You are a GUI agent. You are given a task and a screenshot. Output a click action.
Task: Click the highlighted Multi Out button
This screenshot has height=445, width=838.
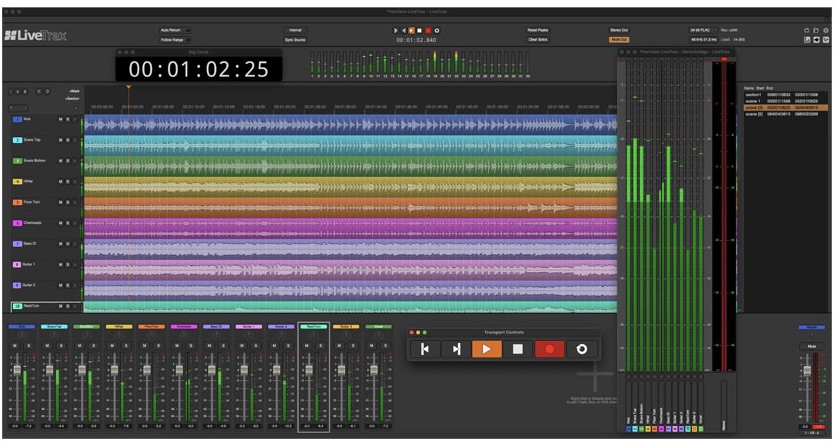coord(619,40)
